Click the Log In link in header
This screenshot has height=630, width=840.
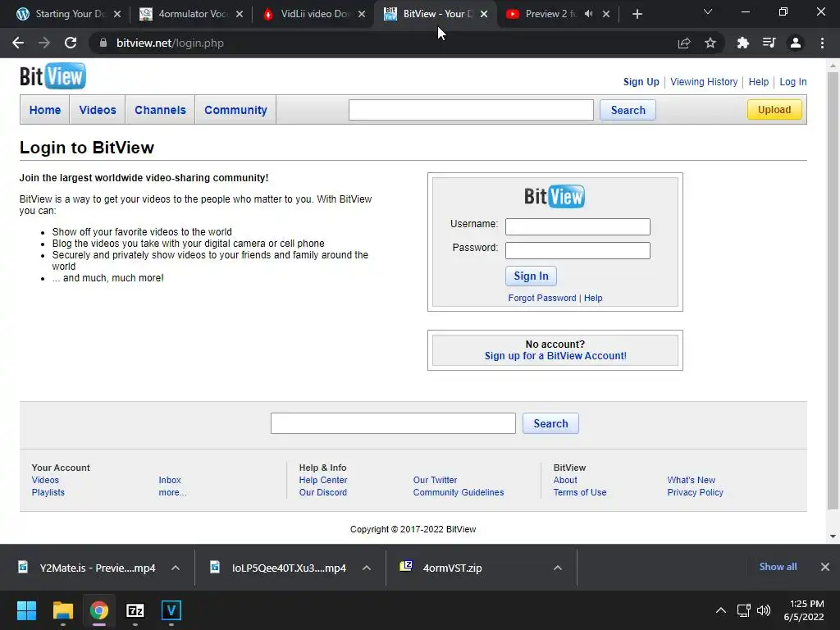click(x=793, y=82)
